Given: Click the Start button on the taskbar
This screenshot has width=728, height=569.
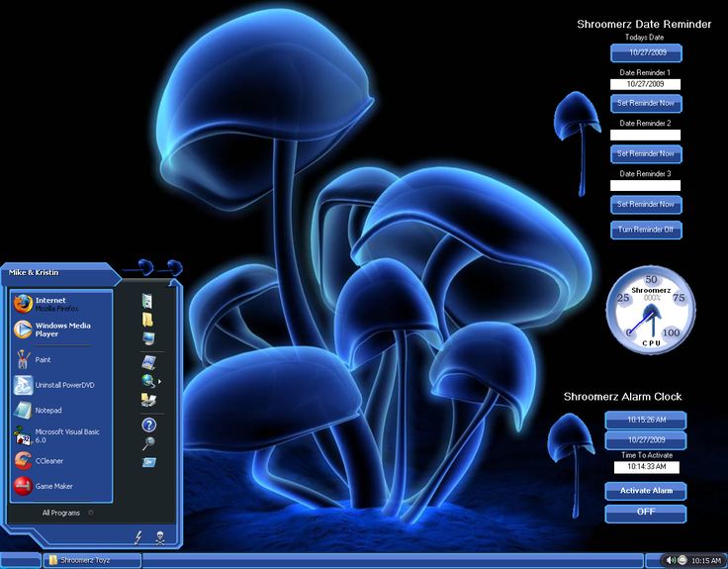Looking at the screenshot, I should pyautogui.click(x=21, y=560).
